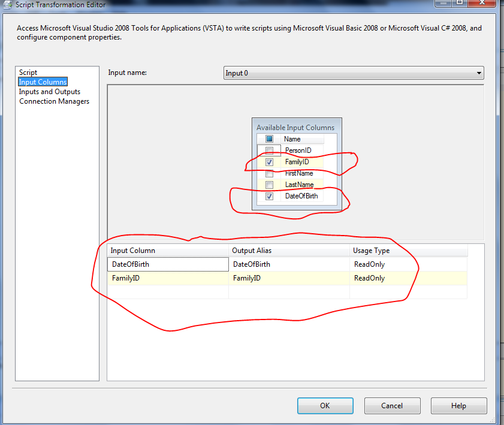
Task: Uncheck the FamilyID input column
Action: pos(269,162)
